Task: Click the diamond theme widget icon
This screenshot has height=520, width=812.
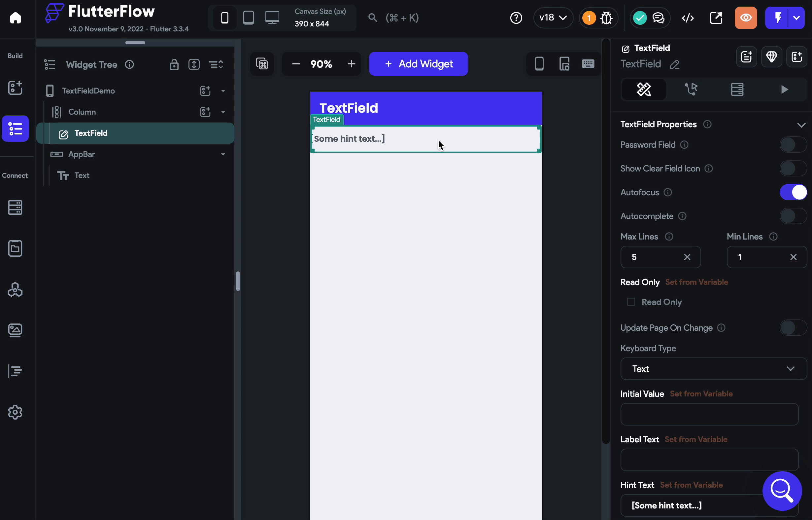Action: (x=771, y=57)
